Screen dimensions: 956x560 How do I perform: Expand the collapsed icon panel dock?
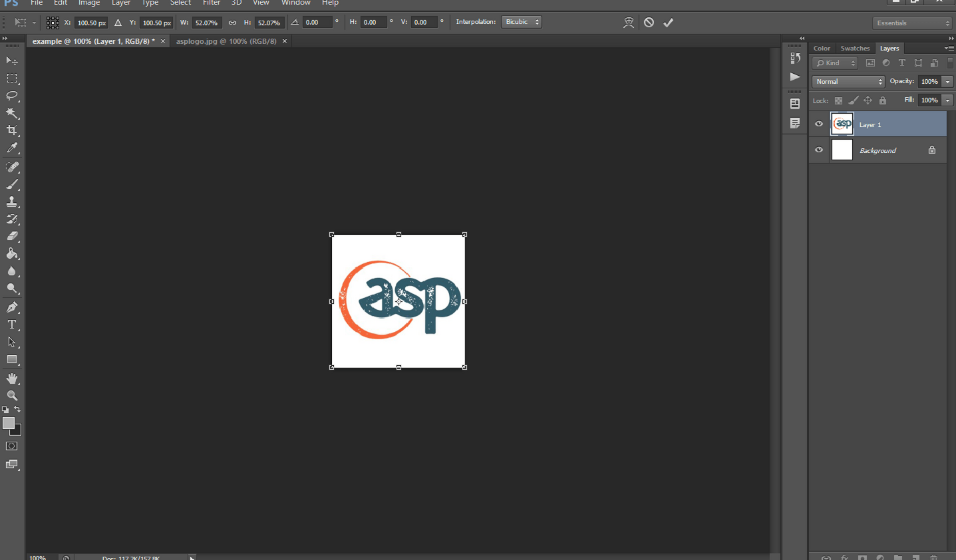click(802, 38)
